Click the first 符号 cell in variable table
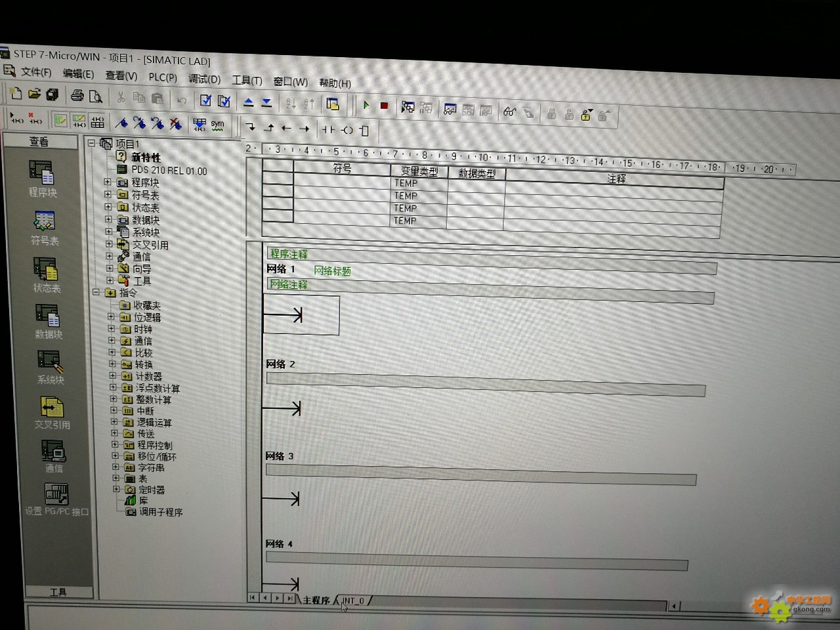 pyautogui.click(x=342, y=182)
